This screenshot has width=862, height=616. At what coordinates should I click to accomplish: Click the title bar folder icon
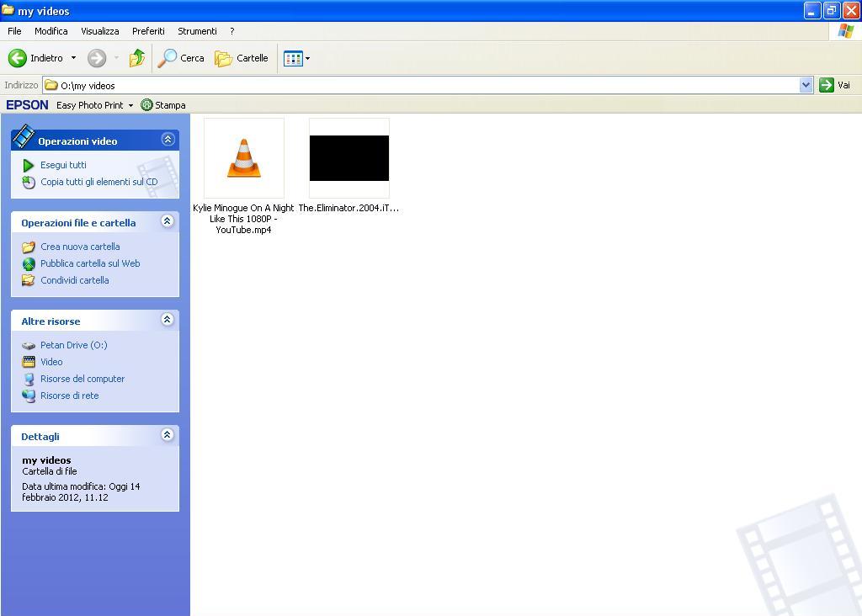(8, 10)
